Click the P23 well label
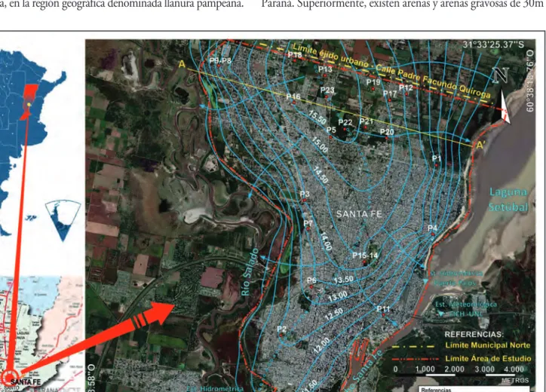 pos(327,90)
